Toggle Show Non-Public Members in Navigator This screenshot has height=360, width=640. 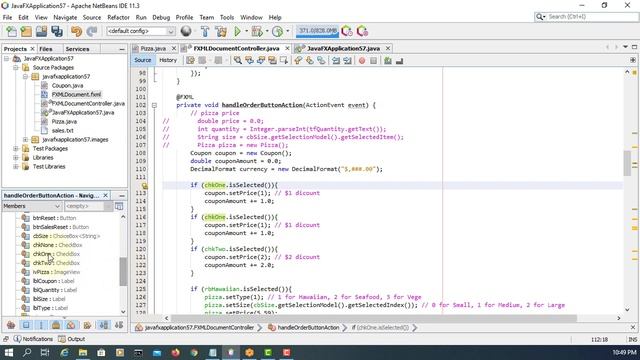click(x=56, y=325)
